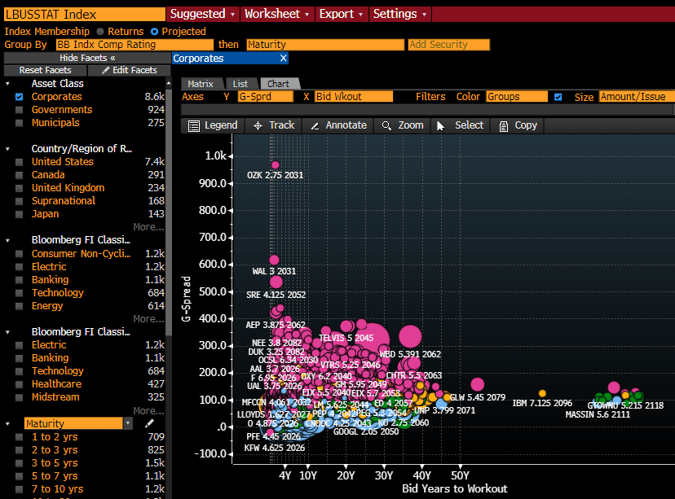The image size is (675, 499).
Task: Check the United Kingdom checkbox
Action: tap(19, 188)
